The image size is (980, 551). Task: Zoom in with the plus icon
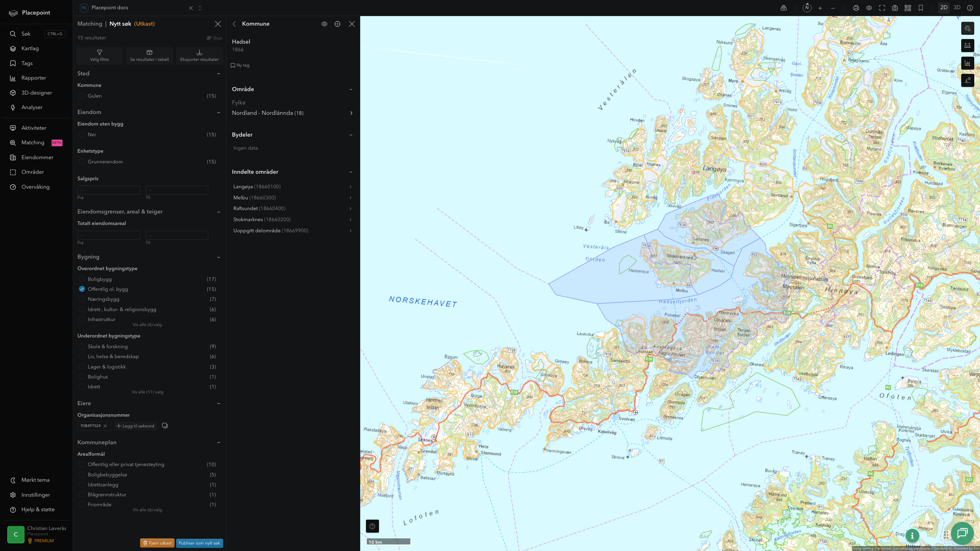pos(820,8)
